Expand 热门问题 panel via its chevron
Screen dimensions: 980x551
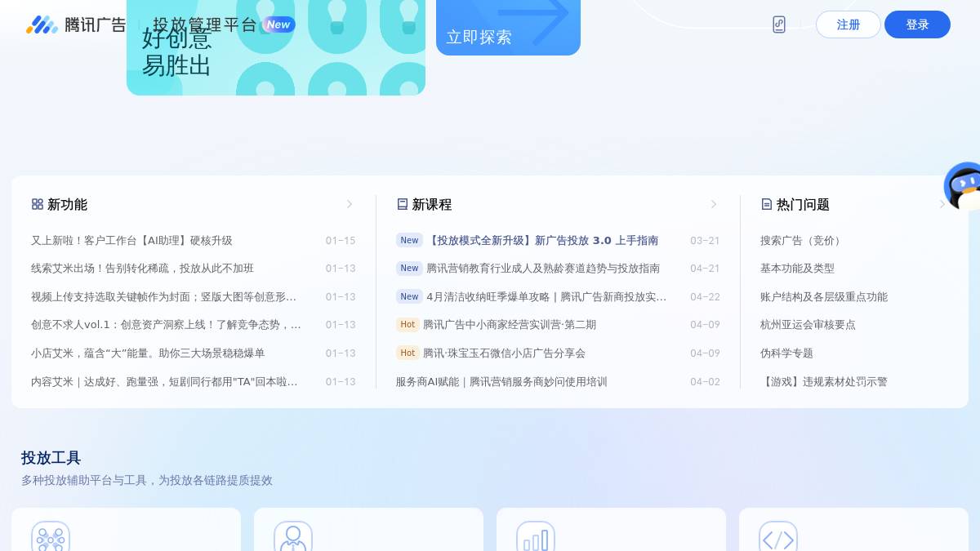[943, 204]
